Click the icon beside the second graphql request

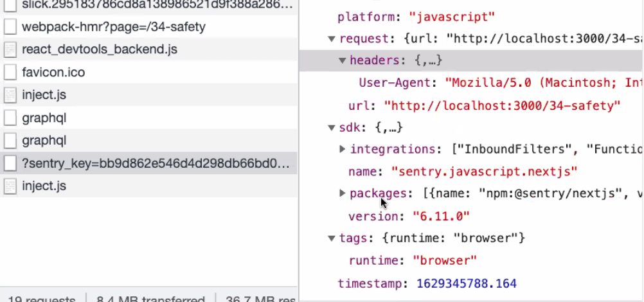pos(10,141)
